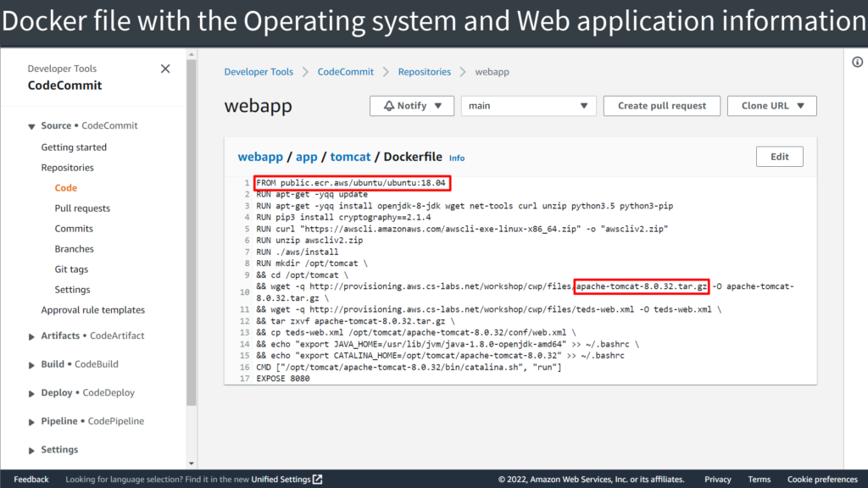Open Getting started in sidebar

point(74,147)
